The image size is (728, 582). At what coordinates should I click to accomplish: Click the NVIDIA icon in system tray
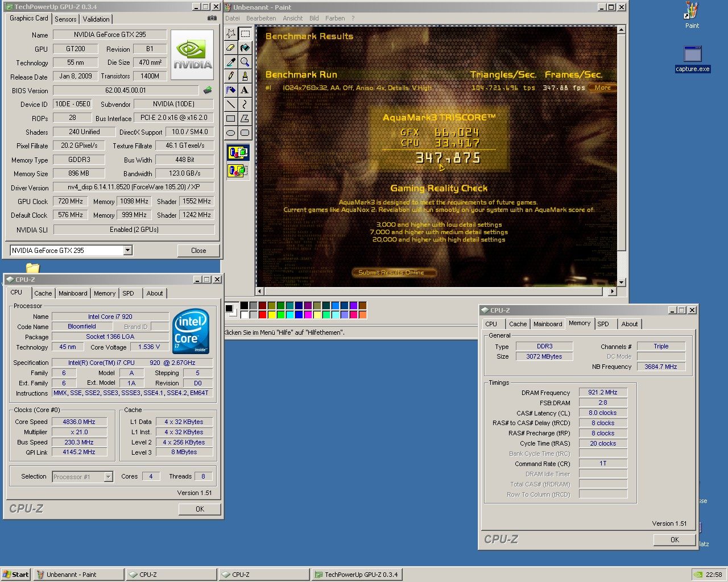click(698, 575)
